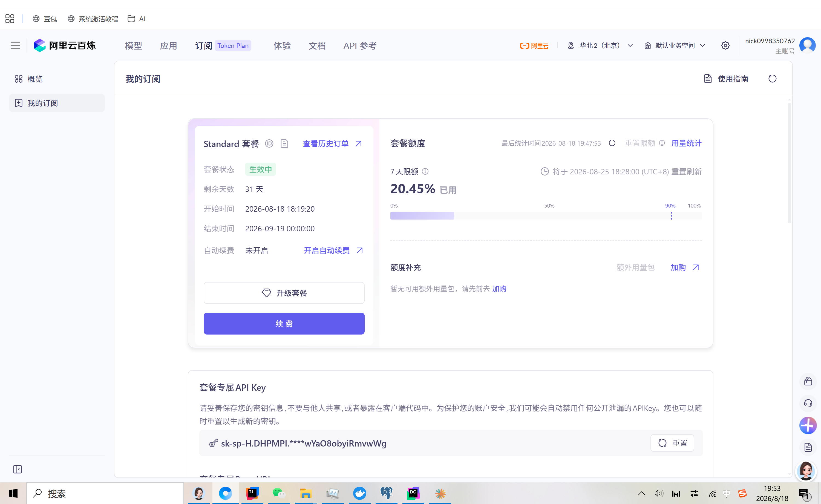Open the Windows Start menu
Image resolution: width=821 pixels, height=504 pixels.
[13, 493]
